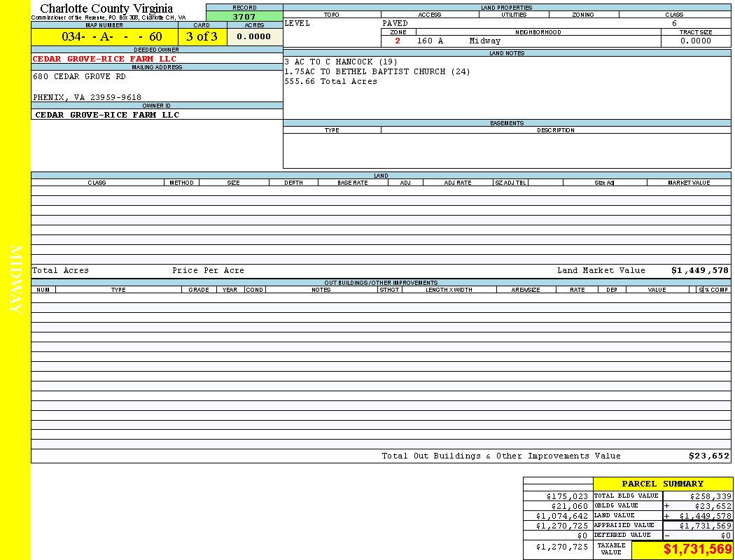Click the Phenix, VA 23959-9618 address line
The height and width of the screenshot is (560, 735).
87,98
